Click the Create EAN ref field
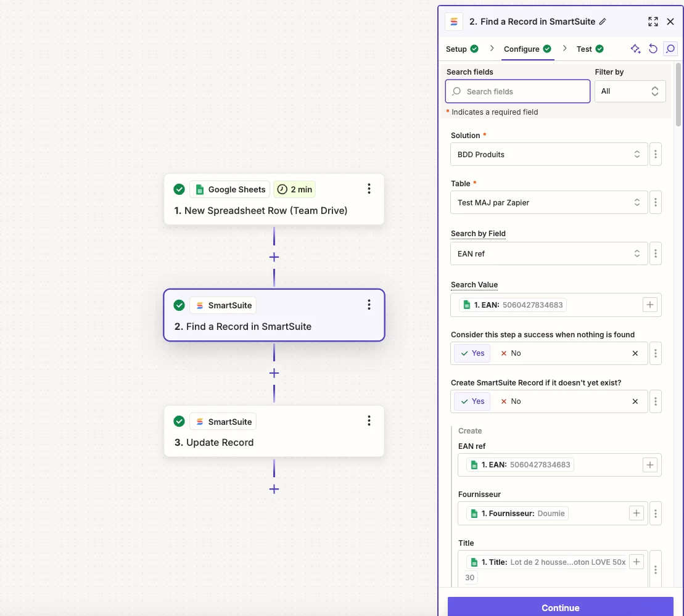The height and width of the screenshot is (616, 684). point(559,465)
